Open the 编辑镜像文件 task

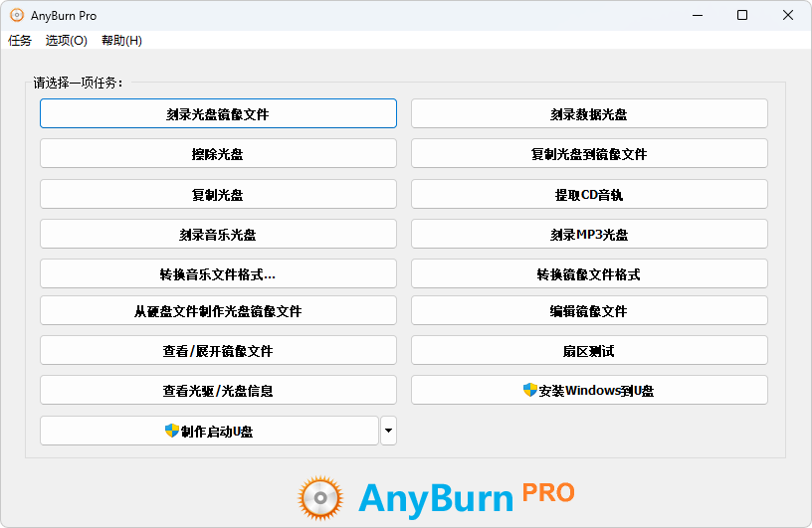[589, 310]
